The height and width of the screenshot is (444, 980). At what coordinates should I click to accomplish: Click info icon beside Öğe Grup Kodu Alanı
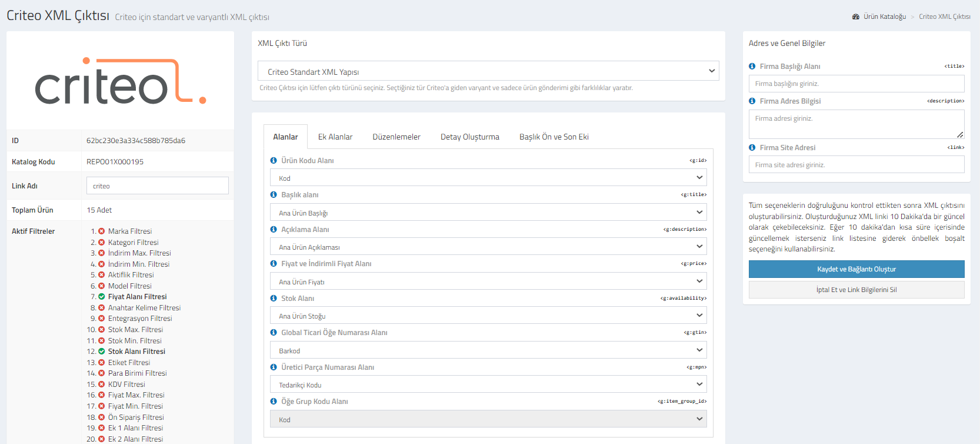(274, 401)
